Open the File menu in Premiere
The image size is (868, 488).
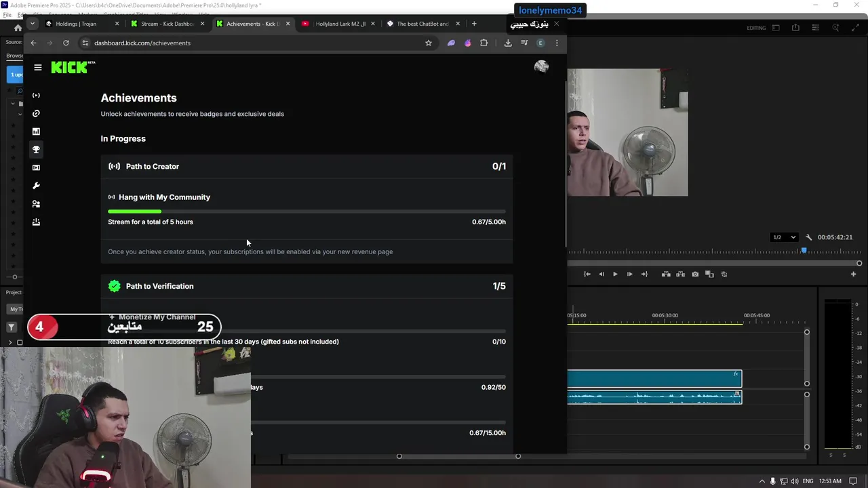click(7, 14)
